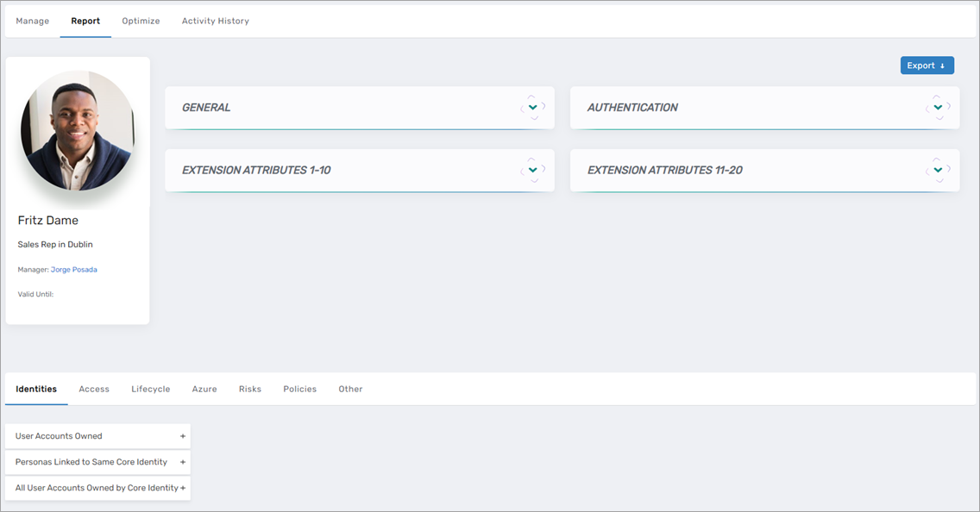Expand the AUTHENTICATION section chevron
Image resolution: width=980 pixels, height=512 pixels.
click(x=938, y=108)
